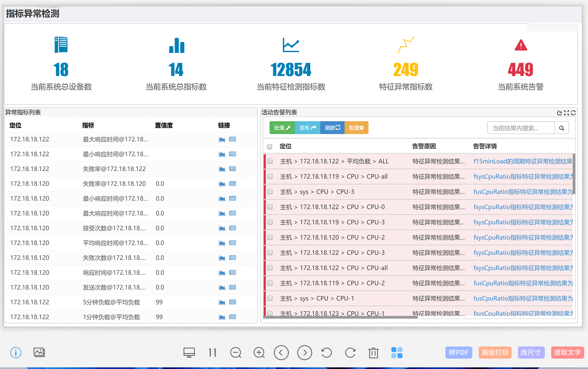Image resolution: width=588 pixels, height=369 pixels.
Task: Go to the previous image
Action: (281, 353)
